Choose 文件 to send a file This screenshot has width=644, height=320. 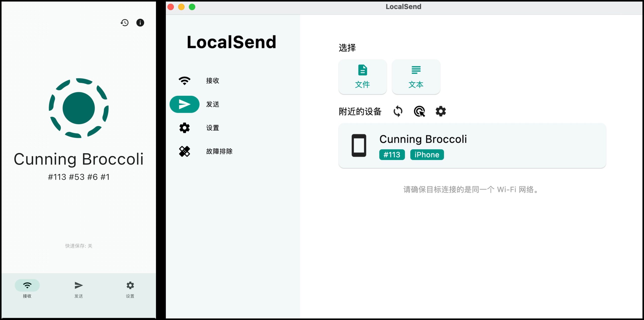coord(363,77)
